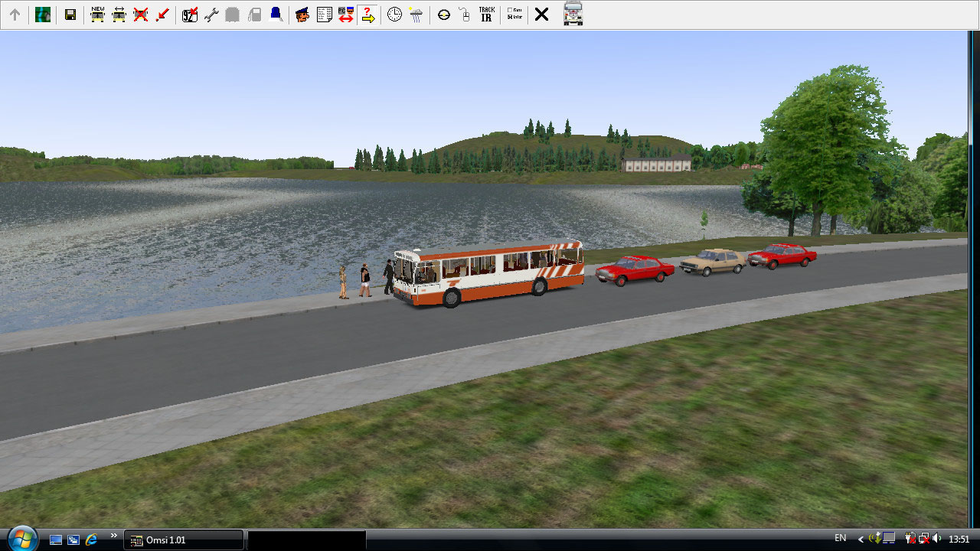Open the Windows Start menu
This screenshot has width=980, height=551.
[x=22, y=539]
